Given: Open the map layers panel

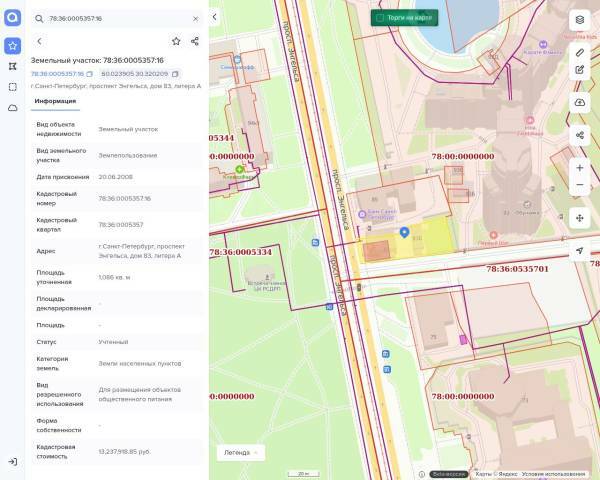Looking at the screenshot, I should 580,19.
